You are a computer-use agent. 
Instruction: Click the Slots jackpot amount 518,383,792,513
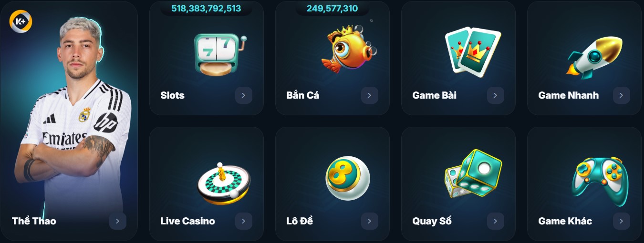pos(206,9)
